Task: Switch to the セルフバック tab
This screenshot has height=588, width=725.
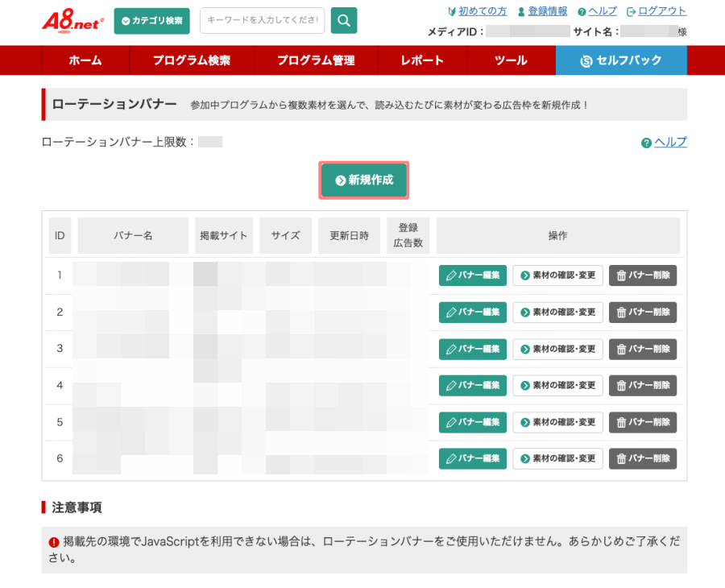Action: click(620, 60)
